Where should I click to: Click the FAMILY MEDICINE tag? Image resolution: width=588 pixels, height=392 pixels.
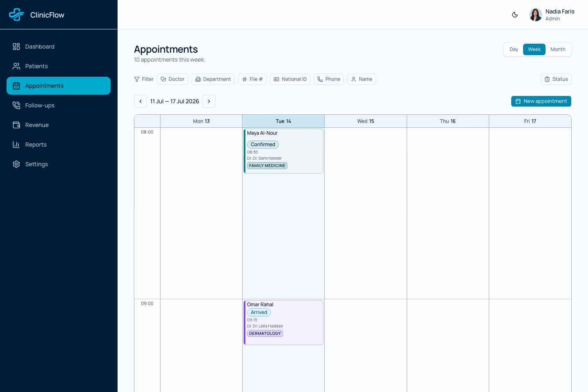(x=267, y=166)
